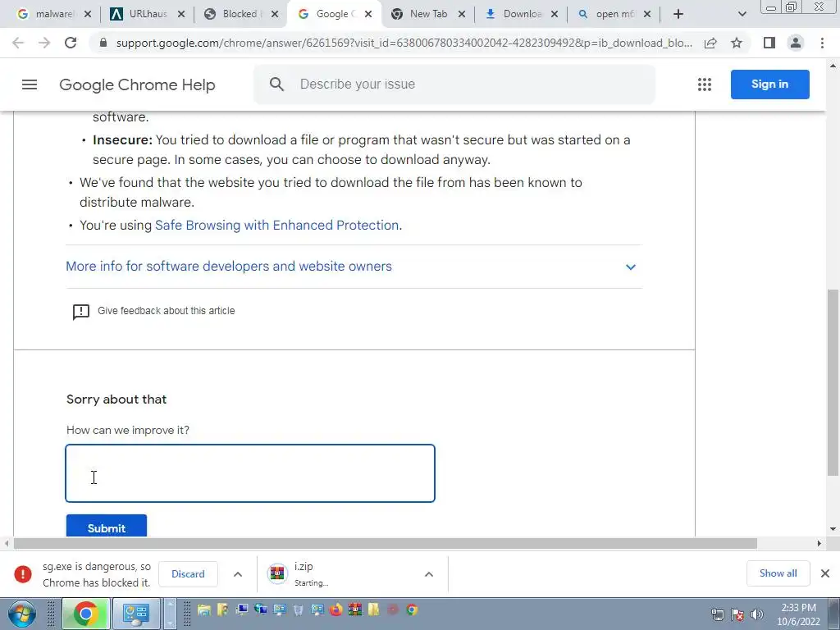
Task: Open the tab search dropdown
Action: tap(742, 14)
